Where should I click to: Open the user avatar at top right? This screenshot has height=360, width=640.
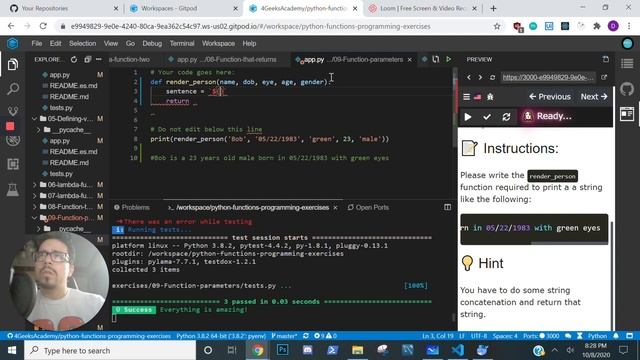tap(627, 43)
